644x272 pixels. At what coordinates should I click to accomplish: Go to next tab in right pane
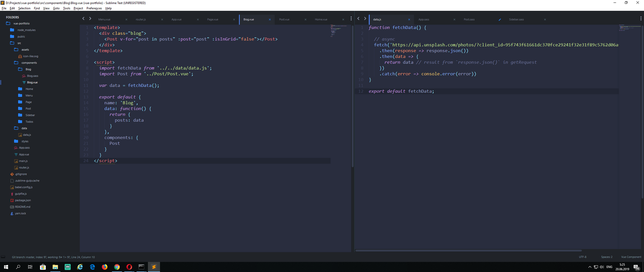click(x=365, y=19)
